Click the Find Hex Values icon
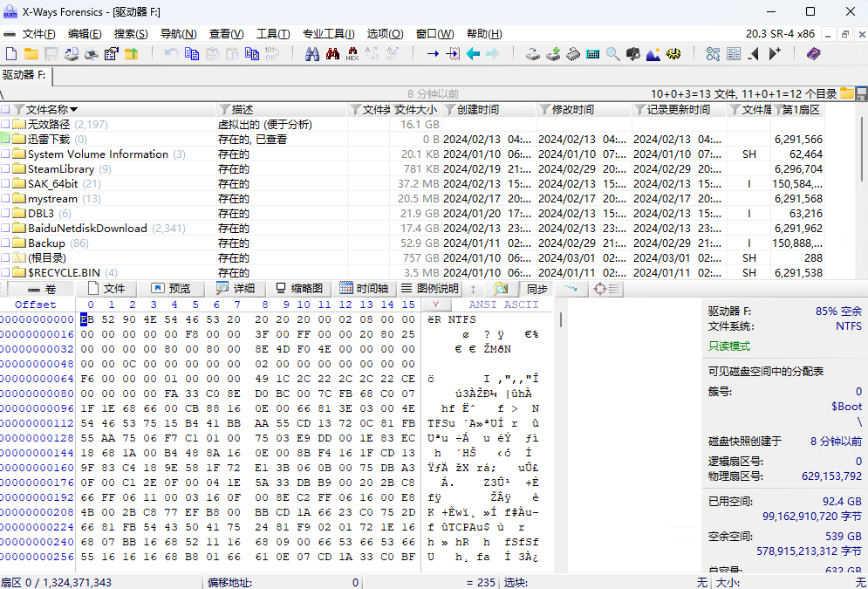The height and width of the screenshot is (589, 868). click(352, 54)
